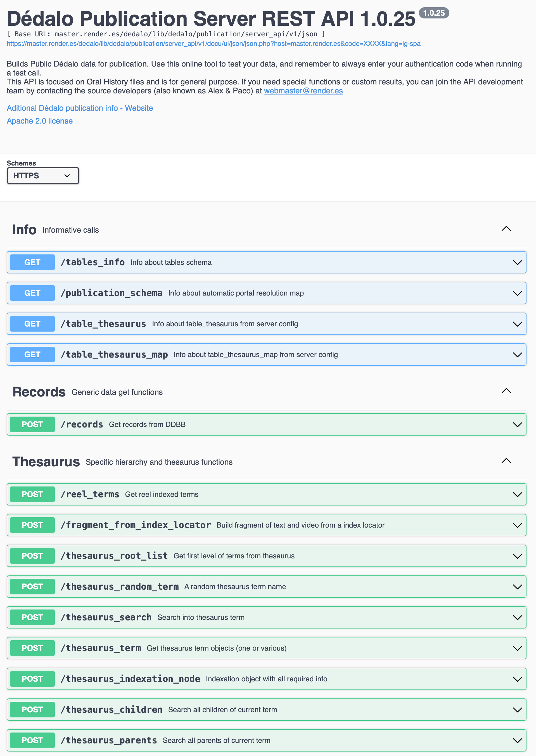Open the Apache 2.0 license link
The image size is (536, 756).
tap(40, 121)
